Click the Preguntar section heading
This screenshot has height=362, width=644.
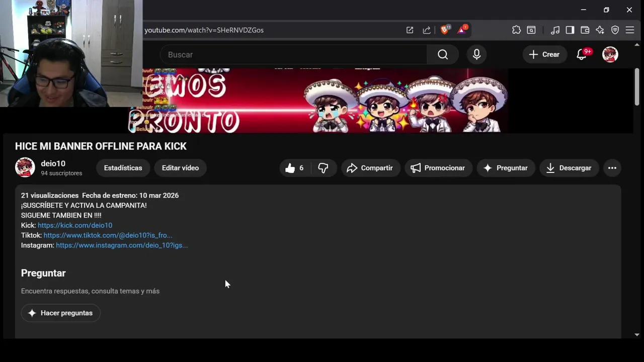pos(43,273)
